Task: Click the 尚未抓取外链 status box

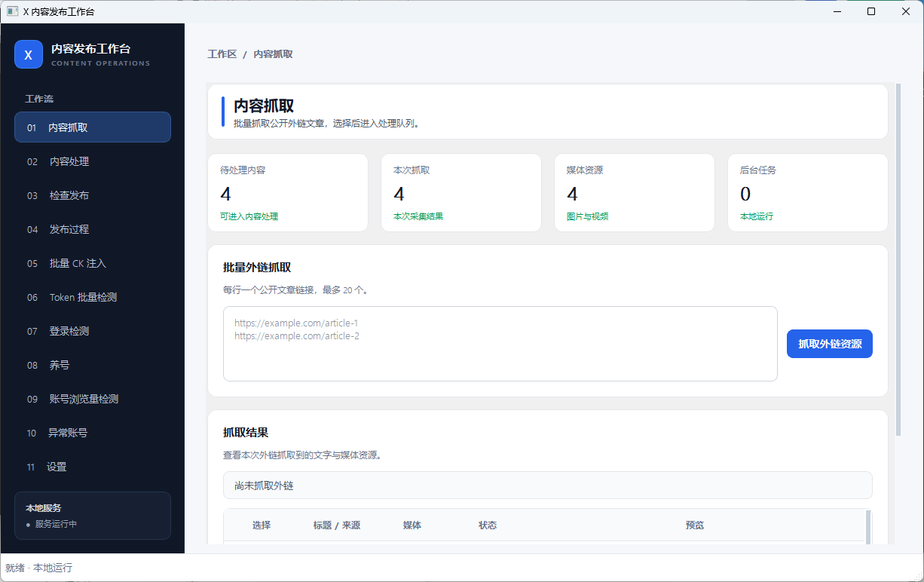Action: point(548,486)
